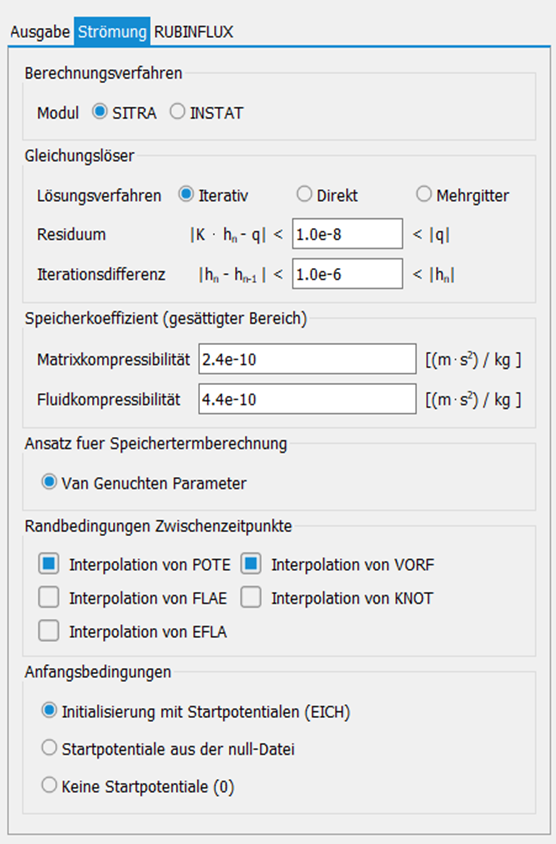This screenshot has height=844, width=556.
Task: Focus the Fluidkompressibilität text field
Action: click(307, 399)
